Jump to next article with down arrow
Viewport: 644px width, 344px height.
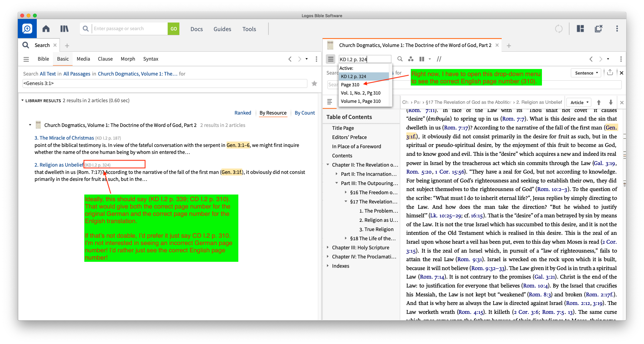coord(611,102)
